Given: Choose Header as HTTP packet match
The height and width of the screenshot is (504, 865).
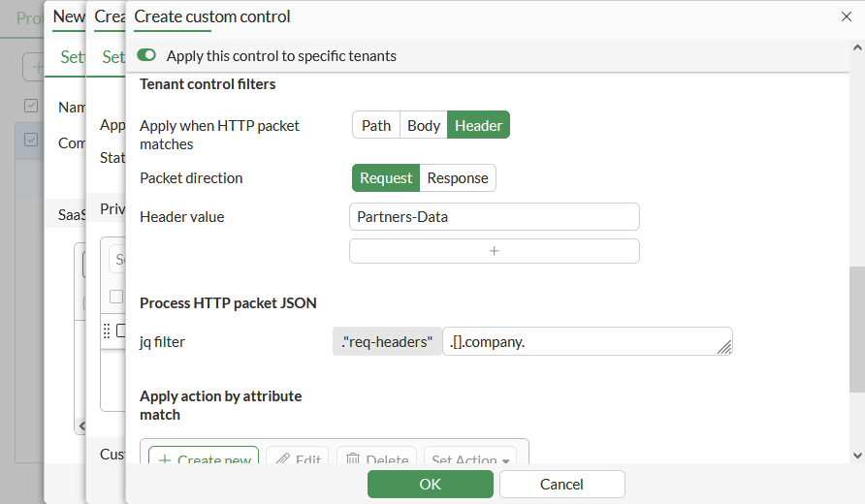Looking at the screenshot, I should [x=478, y=125].
